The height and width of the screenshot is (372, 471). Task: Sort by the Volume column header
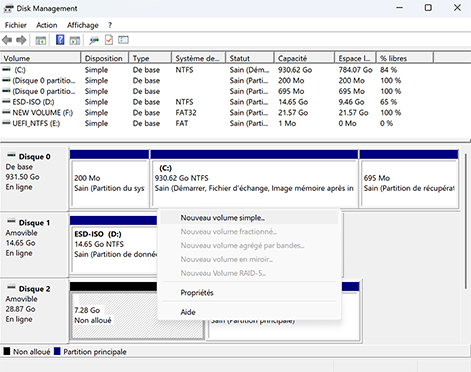pos(40,58)
